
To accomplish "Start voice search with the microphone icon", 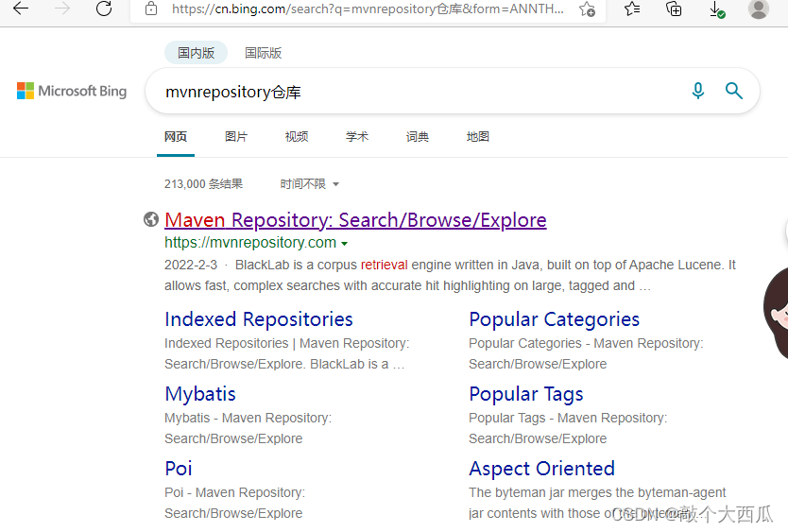I will 698,91.
